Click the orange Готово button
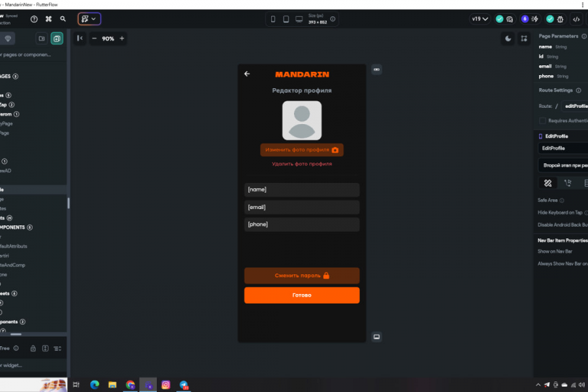588x392 pixels. (x=302, y=295)
